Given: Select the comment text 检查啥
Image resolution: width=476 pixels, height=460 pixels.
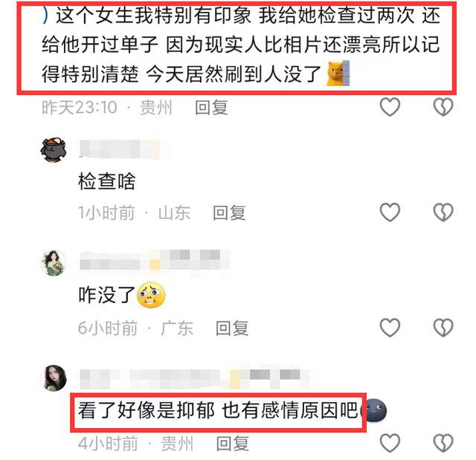Looking at the screenshot, I should pos(107,181).
